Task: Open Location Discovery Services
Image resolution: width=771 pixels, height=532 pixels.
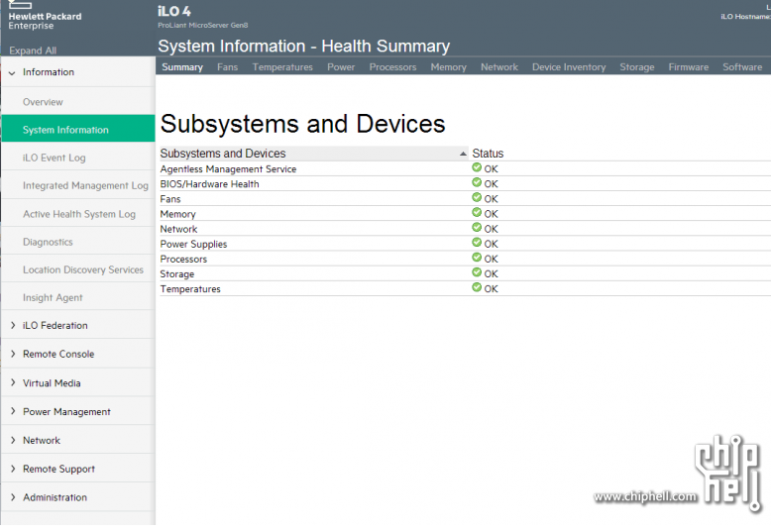Action: pos(83,269)
